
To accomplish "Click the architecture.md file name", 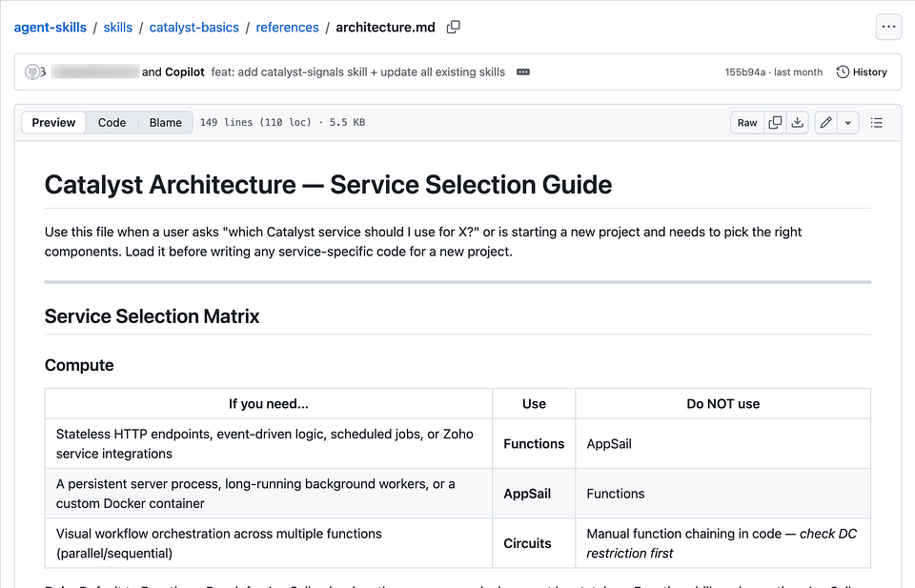I will [x=385, y=28].
